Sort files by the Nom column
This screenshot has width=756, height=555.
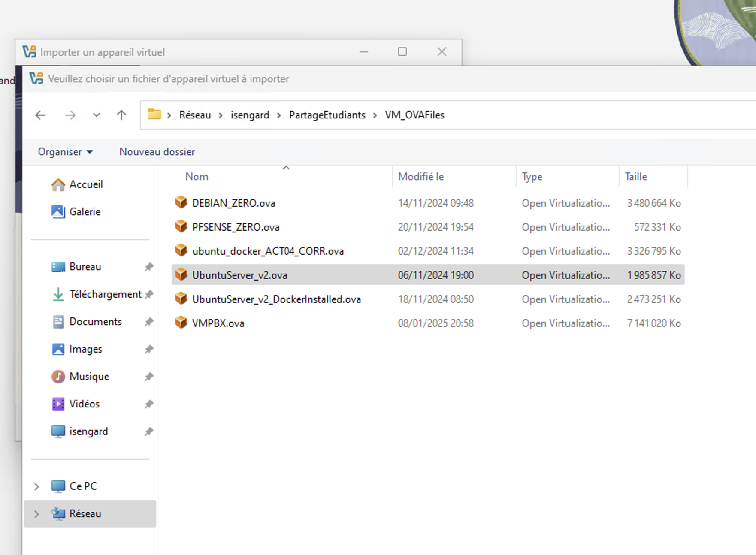197,177
